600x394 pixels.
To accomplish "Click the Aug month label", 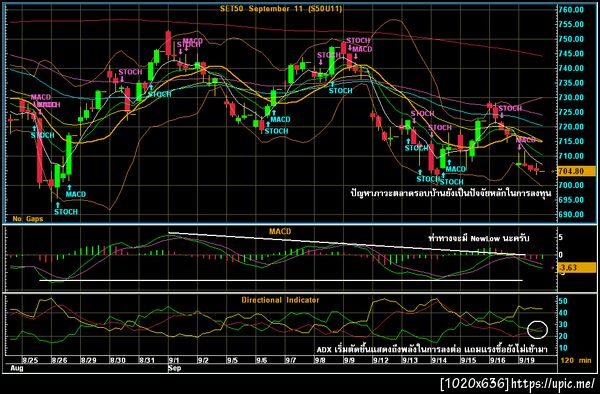I will pyautogui.click(x=16, y=368).
